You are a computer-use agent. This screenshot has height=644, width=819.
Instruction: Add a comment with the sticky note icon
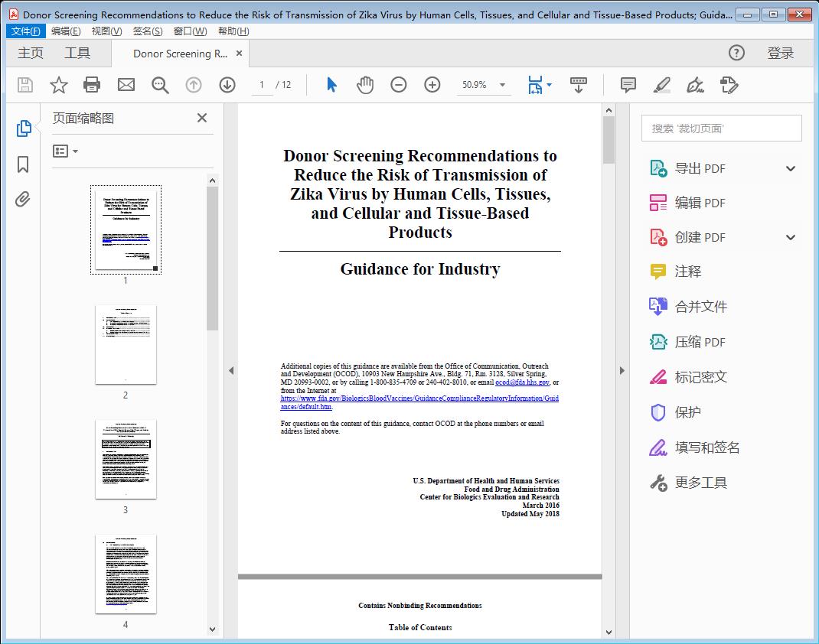coord(628,85)
